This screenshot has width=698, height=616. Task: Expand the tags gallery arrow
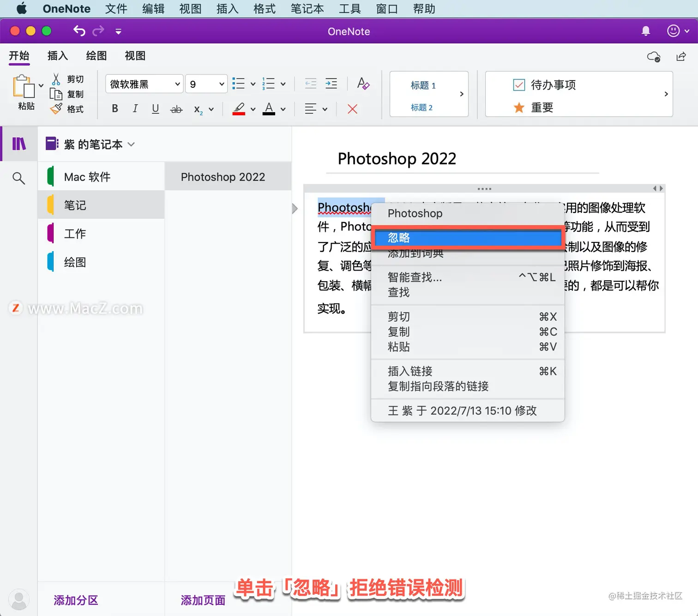click(666, 94)
